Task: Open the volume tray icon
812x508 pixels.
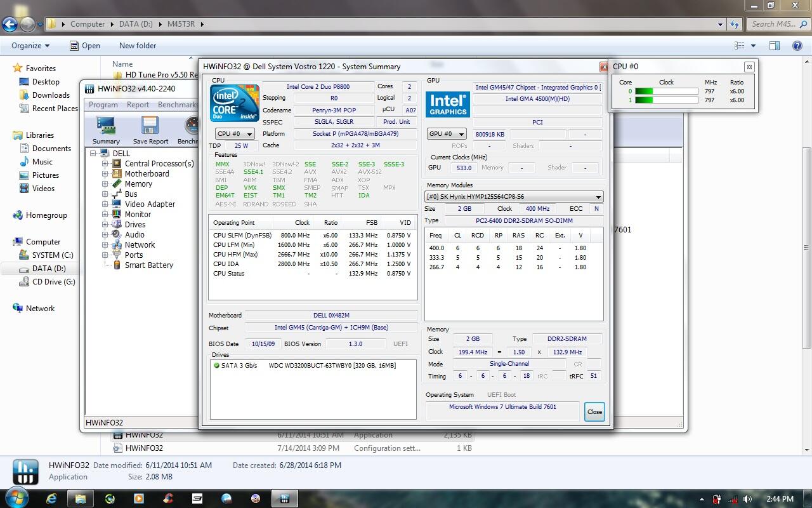Action: click(747, 499)
